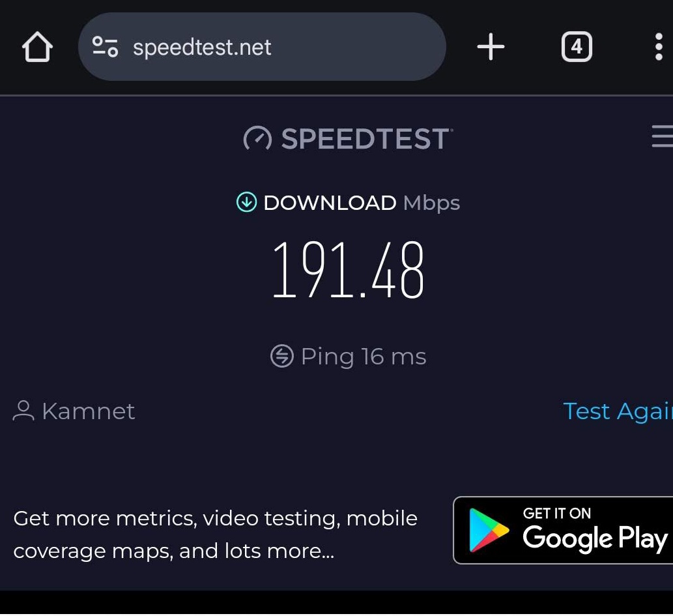Screen dimensions: 673x616
Task: Click the ping circle icon
Action: click(282, 356)
